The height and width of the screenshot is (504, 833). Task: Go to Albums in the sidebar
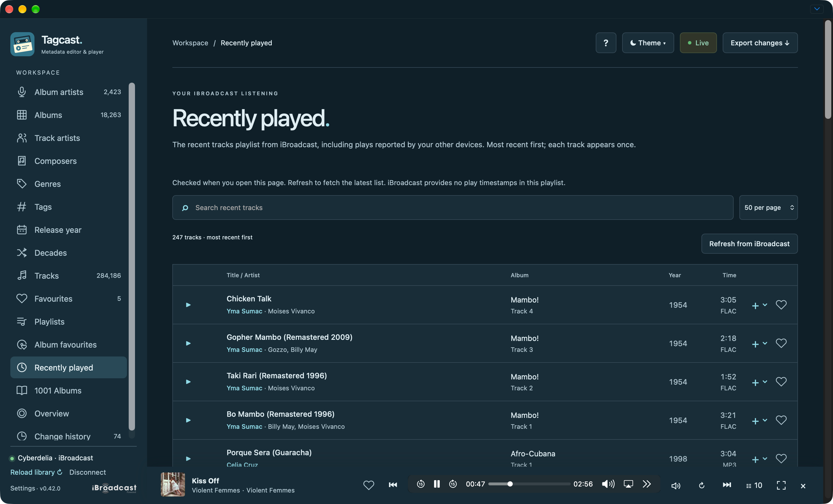[x=69, y=115]
